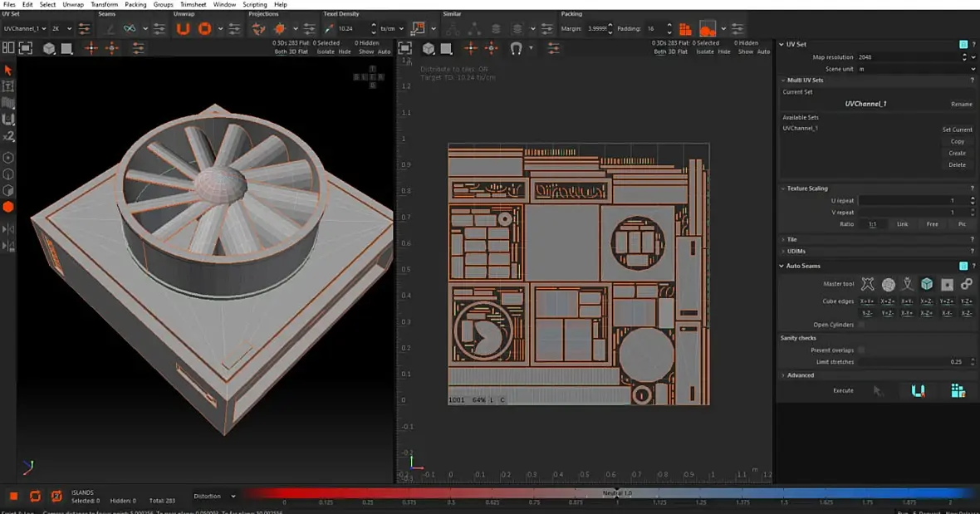The height and width of the screenshot is (514, 980).
Task: Toggle the X+Y+ cube edge option
Action: coord(866,301)
